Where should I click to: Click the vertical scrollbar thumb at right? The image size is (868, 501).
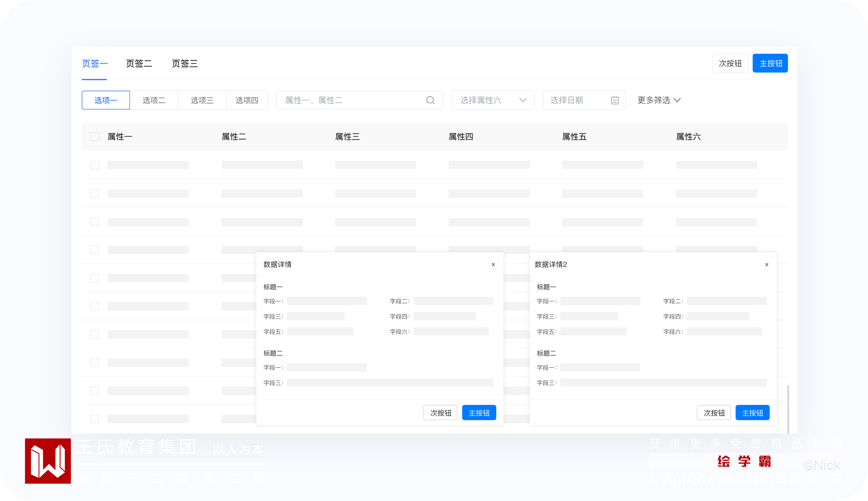(x=788, y=408)
